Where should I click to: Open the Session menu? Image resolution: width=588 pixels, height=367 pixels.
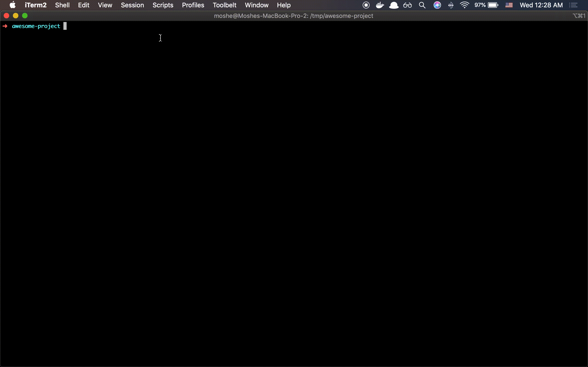[132, 5]
